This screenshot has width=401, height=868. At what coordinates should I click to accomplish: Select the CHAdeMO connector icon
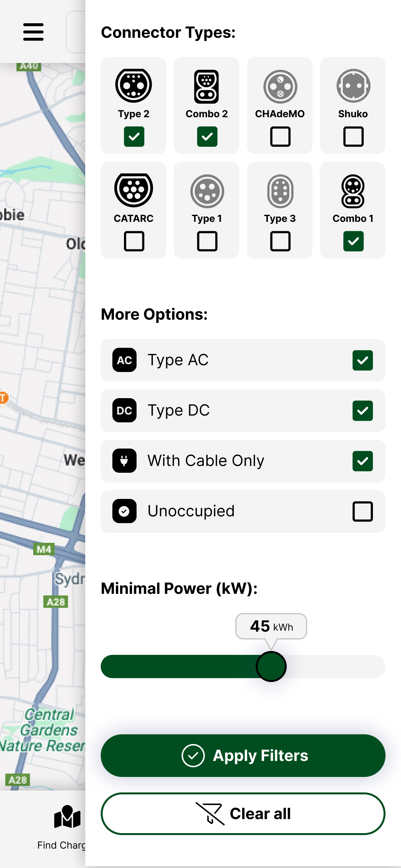tap(280, 87)
